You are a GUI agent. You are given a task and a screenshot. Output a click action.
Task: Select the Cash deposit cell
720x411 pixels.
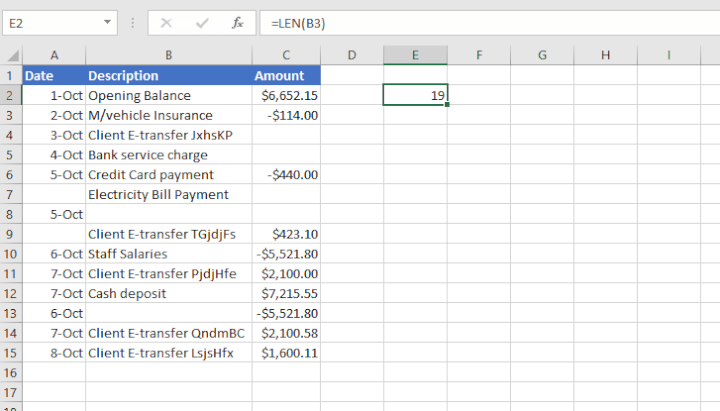click(168, 293)
